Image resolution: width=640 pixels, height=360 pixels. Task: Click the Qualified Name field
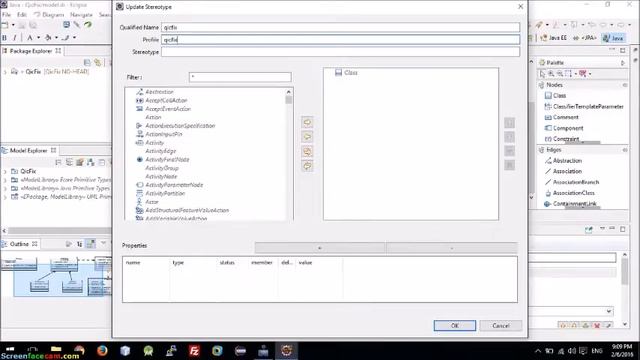[x=340, y=27]
